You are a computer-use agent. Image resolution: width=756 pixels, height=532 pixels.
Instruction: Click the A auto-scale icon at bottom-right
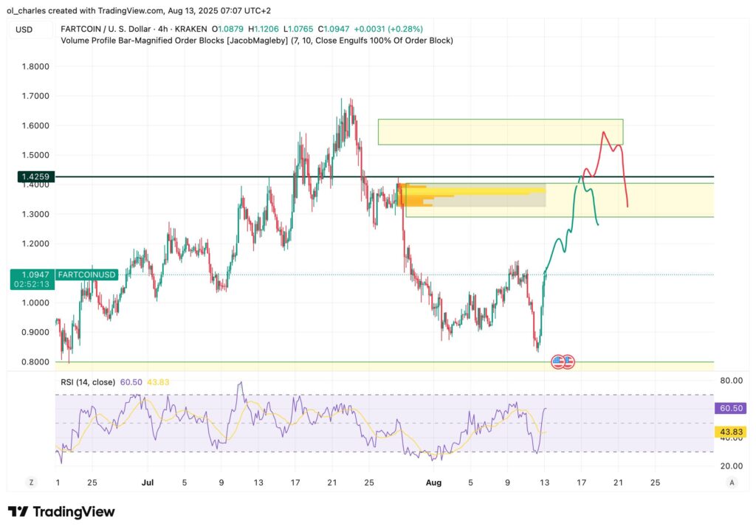(731, 481)
